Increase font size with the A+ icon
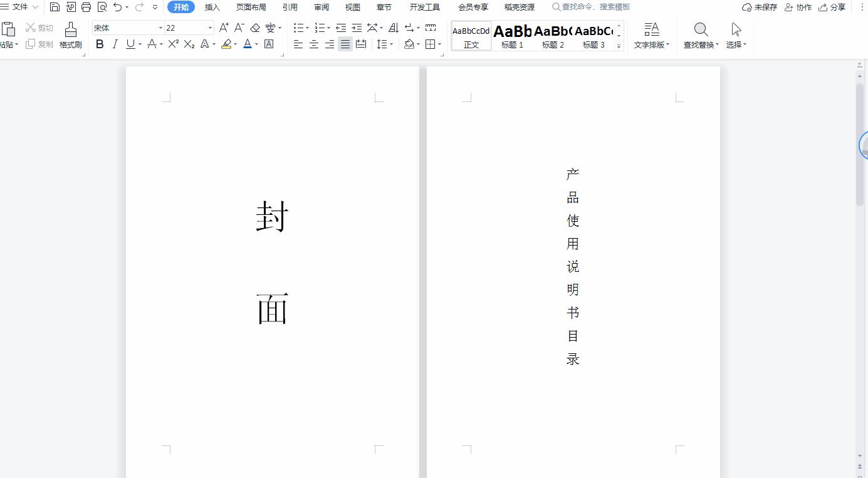Screen dimensions: 868x478 (x=223, y=28)
